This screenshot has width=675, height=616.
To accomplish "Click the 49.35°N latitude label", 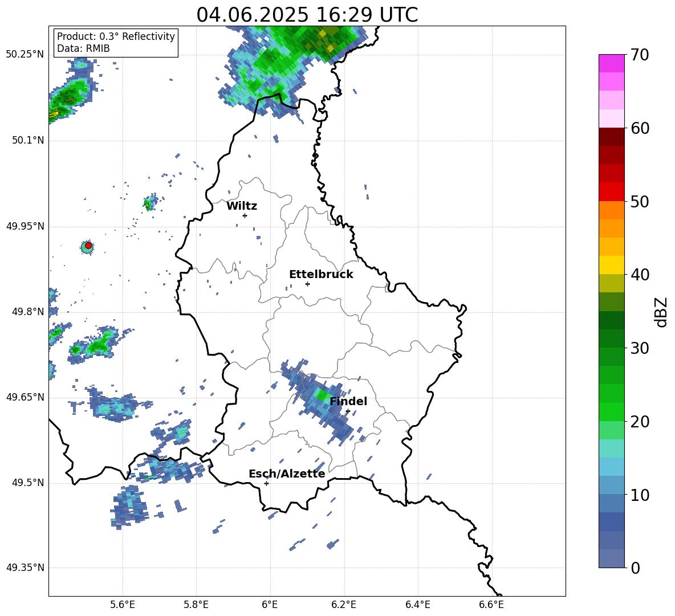I will (x=25, y=568).
